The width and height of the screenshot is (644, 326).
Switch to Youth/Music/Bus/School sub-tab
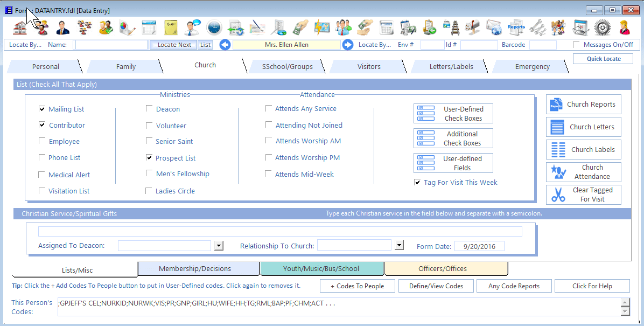321,269
